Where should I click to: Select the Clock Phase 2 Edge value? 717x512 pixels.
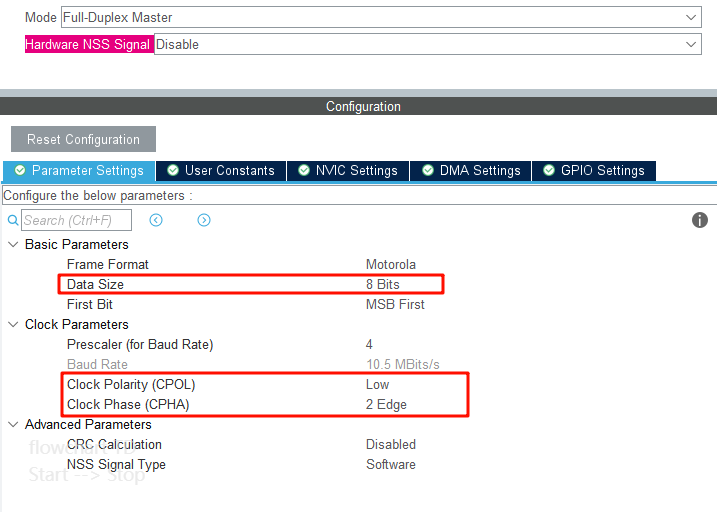click(x=386, y=405)
